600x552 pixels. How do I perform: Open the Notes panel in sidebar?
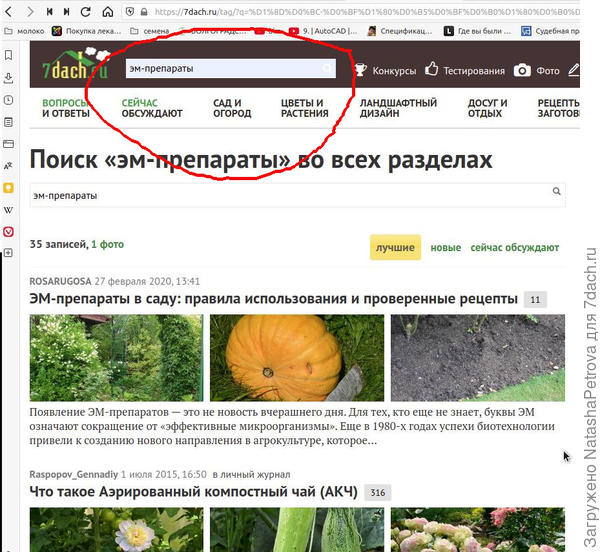tap(8, 122)
